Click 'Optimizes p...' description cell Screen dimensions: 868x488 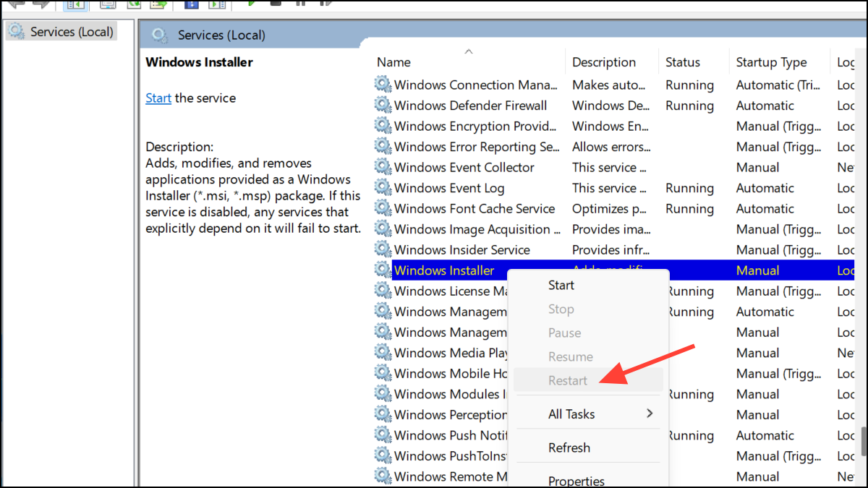tap(610, 208)
